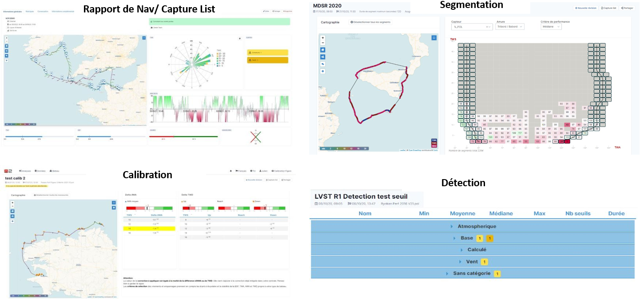Click Désélectionner toutes les manœuvres
644x300 pixels.
click(52, 195)
